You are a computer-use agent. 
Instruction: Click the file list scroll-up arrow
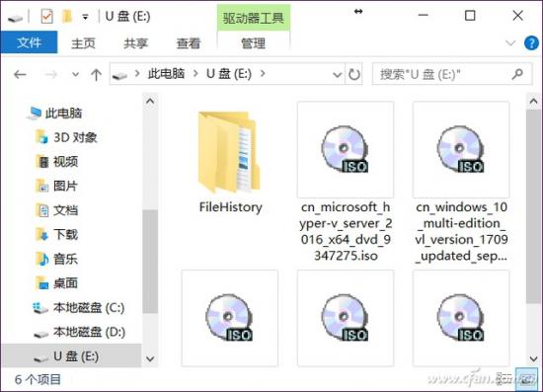tap(534, 102)
